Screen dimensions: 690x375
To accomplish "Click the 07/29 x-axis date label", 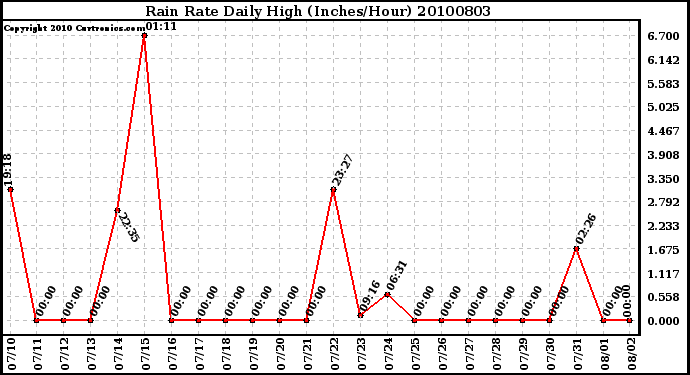I will point(524,354).
